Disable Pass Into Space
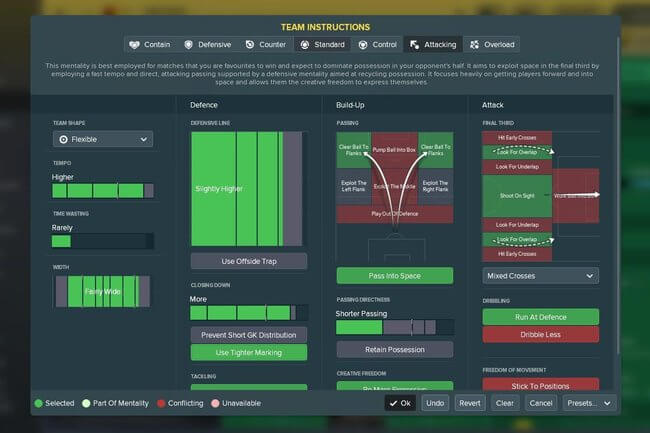The image size is (650, 433). 395,276
